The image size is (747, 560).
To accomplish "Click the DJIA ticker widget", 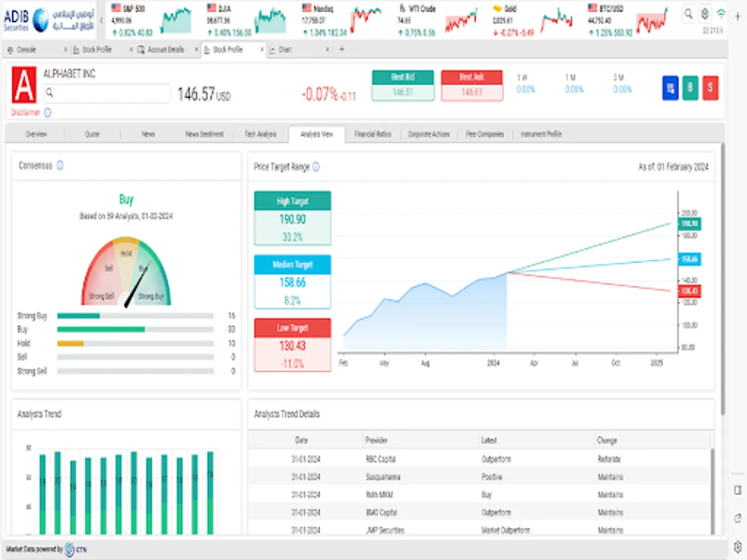I will click(247, 20).
